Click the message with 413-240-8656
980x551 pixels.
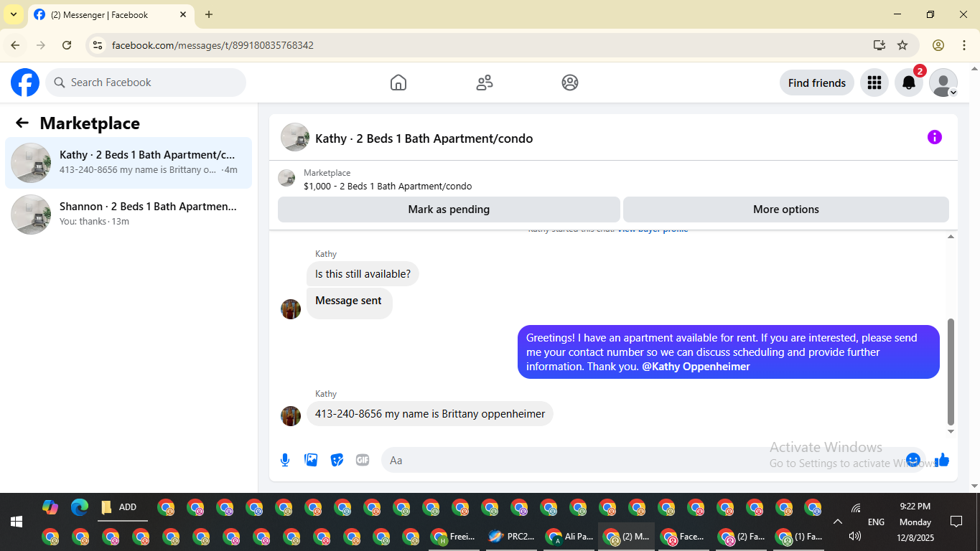[429, 414]
